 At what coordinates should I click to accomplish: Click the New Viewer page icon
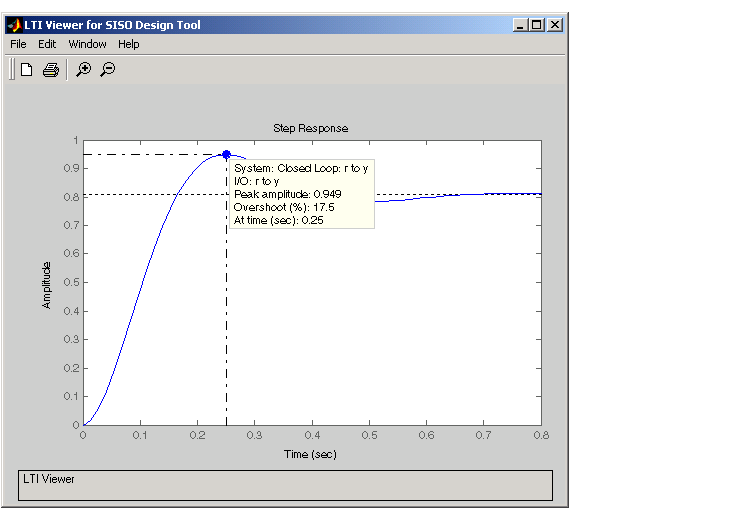27,70
